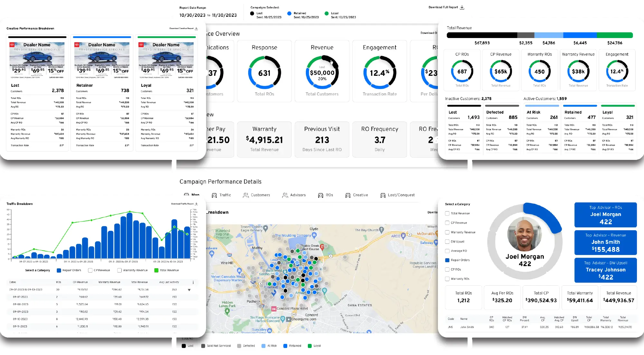Click the blue Retained campaign dot
644x355 pixels.
click(x=289, y=14)
